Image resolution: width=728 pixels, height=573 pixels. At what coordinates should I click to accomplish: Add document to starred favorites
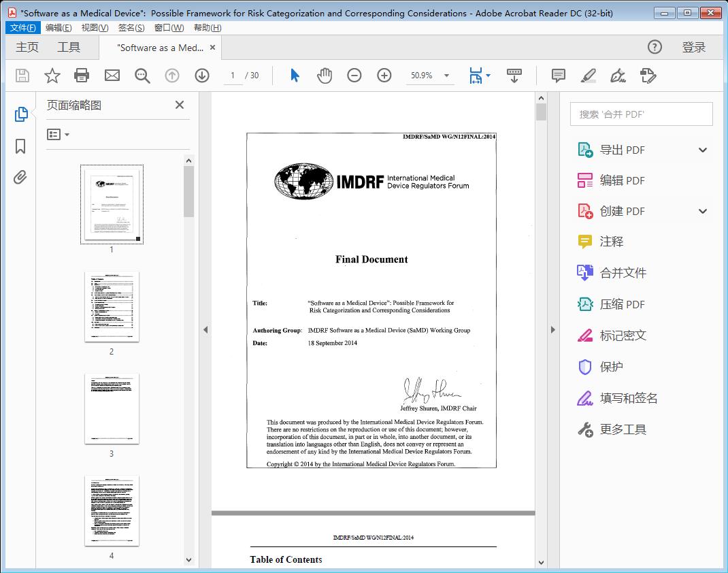[x=52, y=76]
